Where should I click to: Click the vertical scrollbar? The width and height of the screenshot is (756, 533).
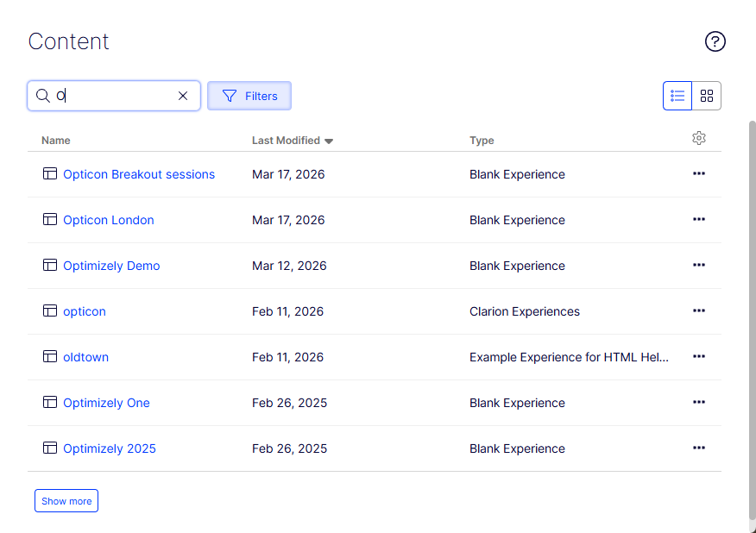coord(751,319)
